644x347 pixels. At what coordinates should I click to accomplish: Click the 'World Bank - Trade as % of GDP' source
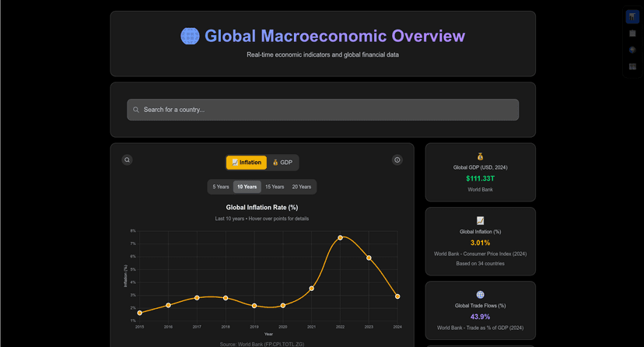480,328
